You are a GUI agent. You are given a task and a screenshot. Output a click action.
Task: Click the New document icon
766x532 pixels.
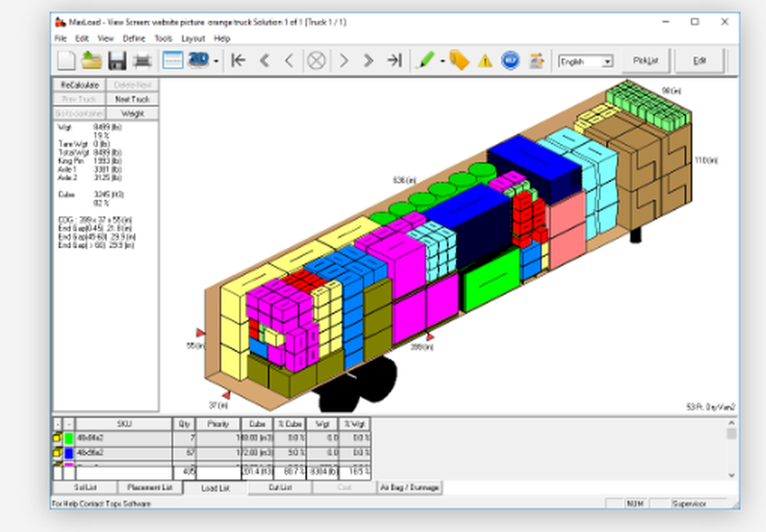pos(67,60)
